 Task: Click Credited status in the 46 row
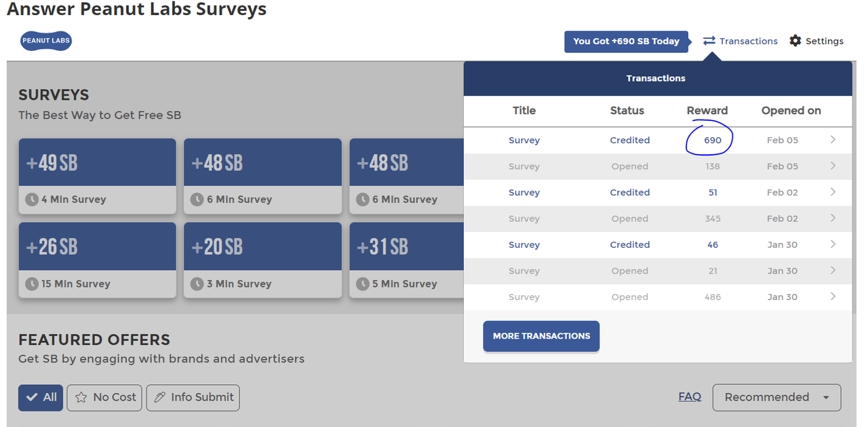click(x=630, y=244)
